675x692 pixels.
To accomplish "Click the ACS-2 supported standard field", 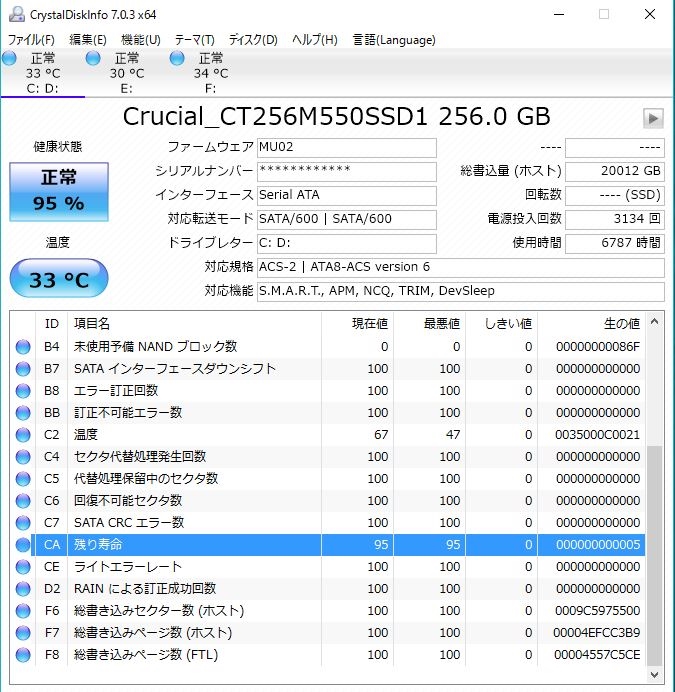I will pyautogui.click(x=461, y=267).
